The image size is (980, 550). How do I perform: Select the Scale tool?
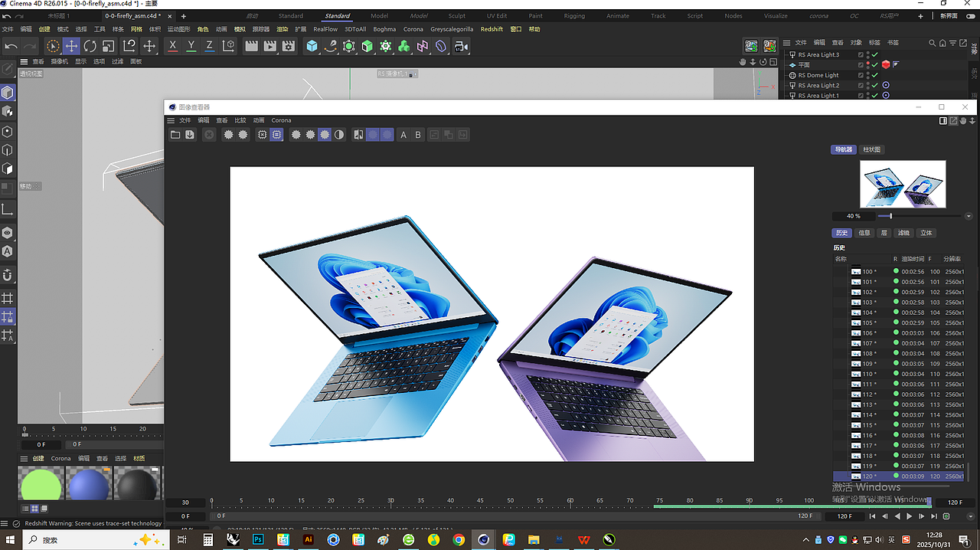tap(108, 46)
